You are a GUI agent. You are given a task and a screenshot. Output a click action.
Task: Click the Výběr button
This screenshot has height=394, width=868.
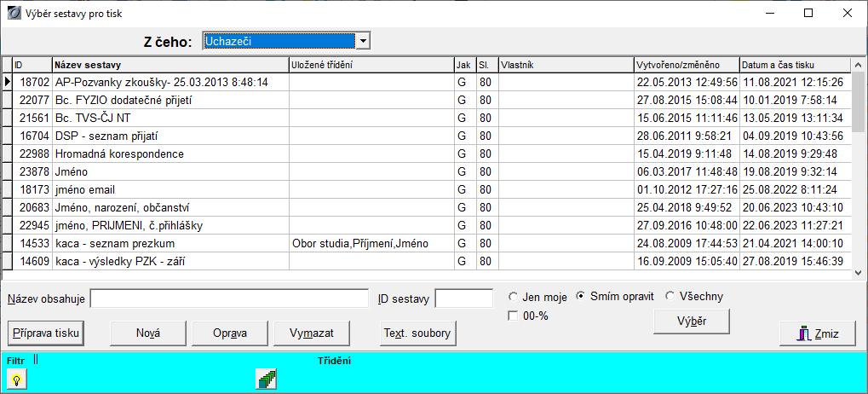pyautogui.click(x=691, y=321)
